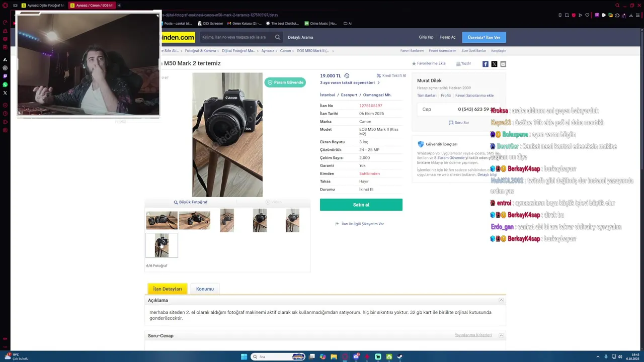Open the China Music bookmark

point(320,23)
